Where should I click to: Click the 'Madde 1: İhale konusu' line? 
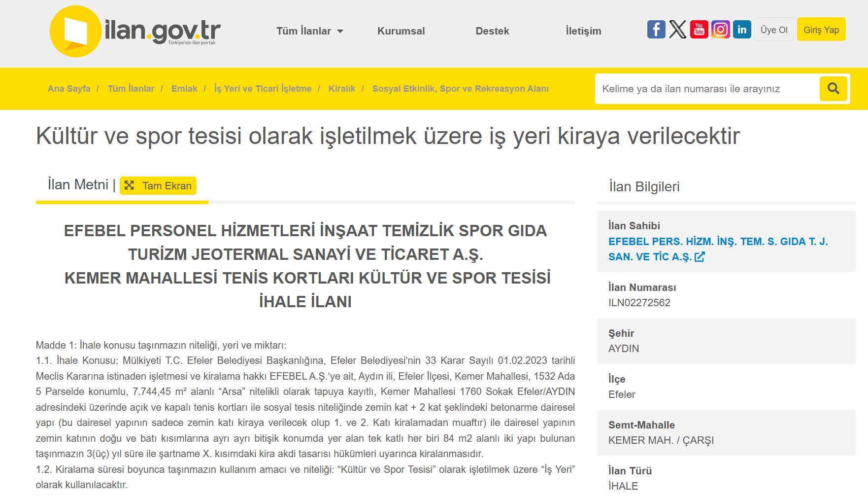[x=161, y=345]
